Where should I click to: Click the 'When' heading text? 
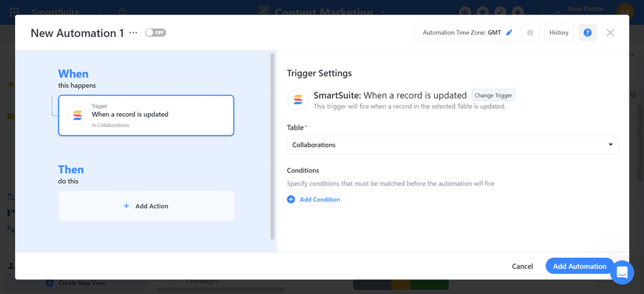pyautogui.click(x=73, y=74)
